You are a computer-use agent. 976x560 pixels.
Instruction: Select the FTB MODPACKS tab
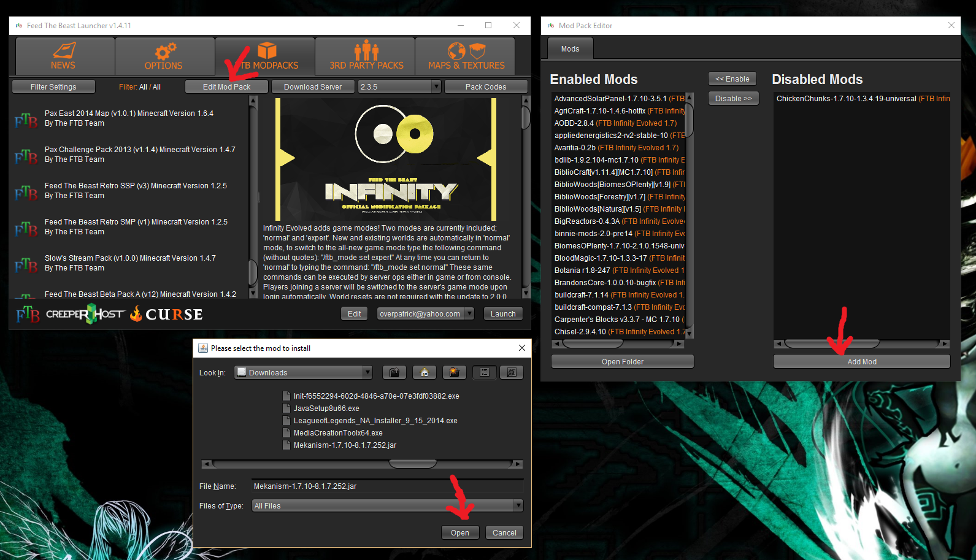265,56
